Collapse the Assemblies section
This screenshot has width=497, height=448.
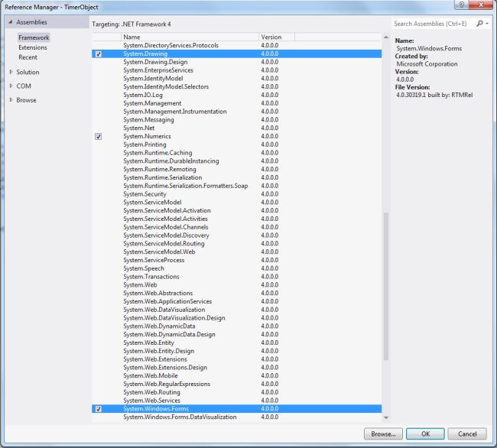(x=11, y=22)
